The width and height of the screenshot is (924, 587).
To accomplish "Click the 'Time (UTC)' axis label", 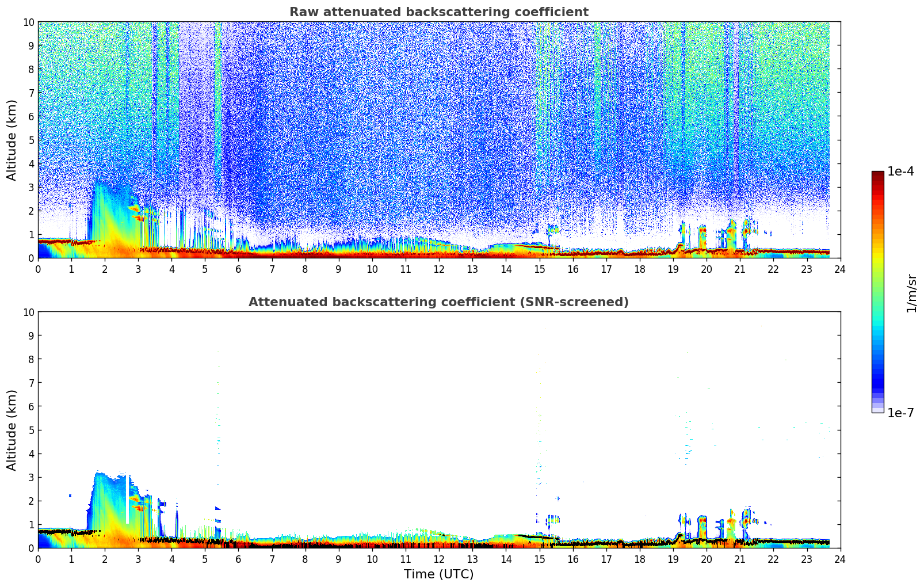I will [x=438, y=574].
